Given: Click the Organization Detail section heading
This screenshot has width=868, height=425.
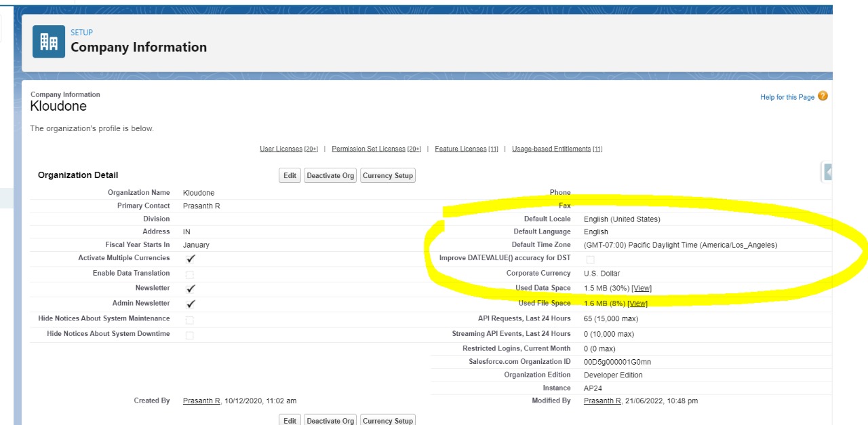Looking at the screenshot, I should pos(78,175).
